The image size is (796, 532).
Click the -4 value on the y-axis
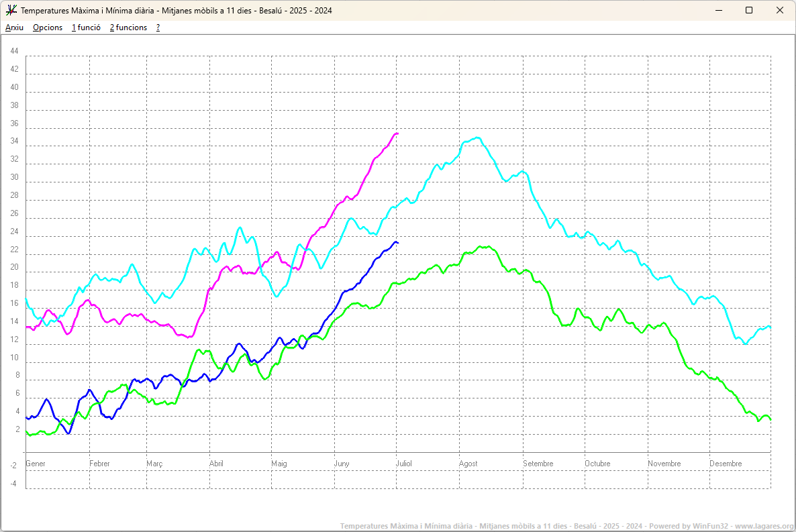pyautogui.click(x=13, y=484)
